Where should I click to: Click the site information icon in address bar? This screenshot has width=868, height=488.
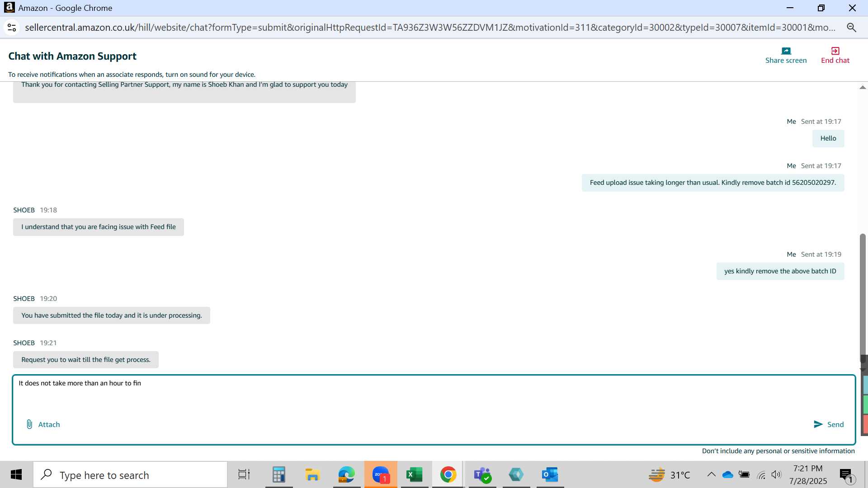12,28
